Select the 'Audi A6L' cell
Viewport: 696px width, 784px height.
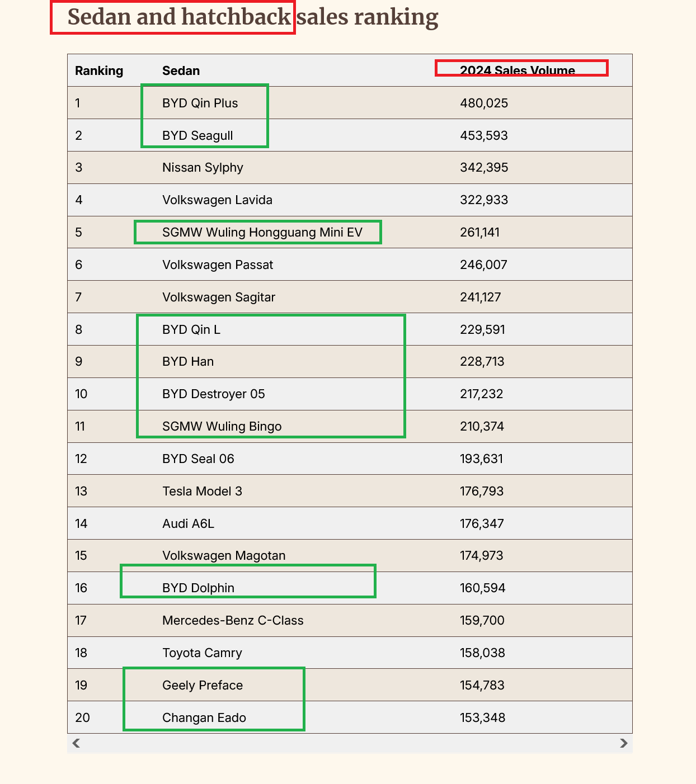point(188,524)
